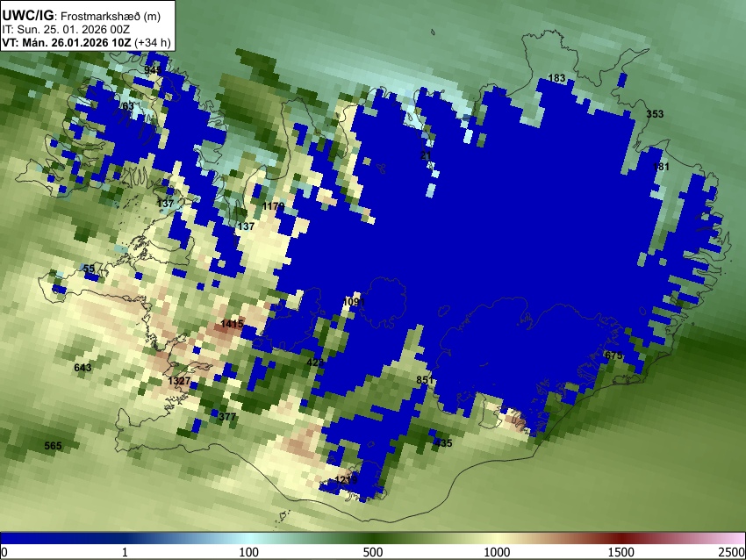Select the 377 value label
The image size is (746, 560).
click(227, 416)
